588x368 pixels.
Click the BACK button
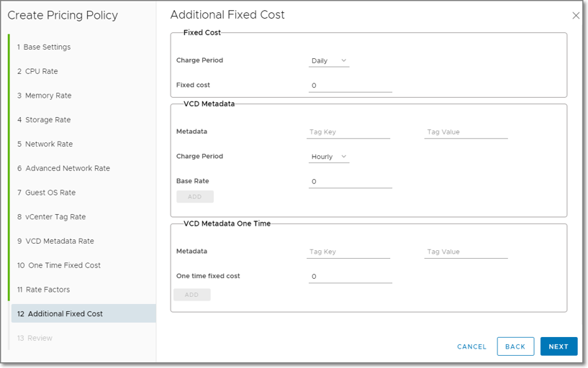(x=515, y=346)
